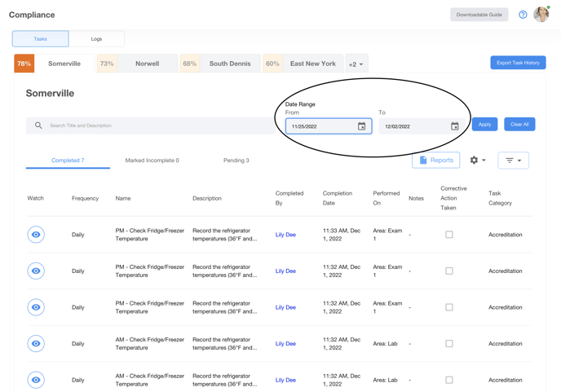Image resolution: width=561 pixels, height=392 pixels.
Task: Check corrective action box in third PM row
Action: coord(449,307)
